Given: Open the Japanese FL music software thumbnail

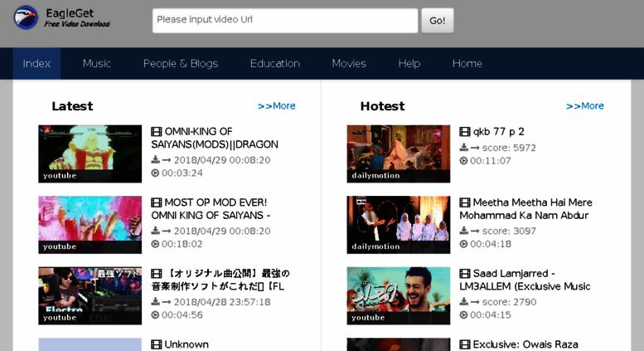Looking at the screenshot, I should click(90, 296).
